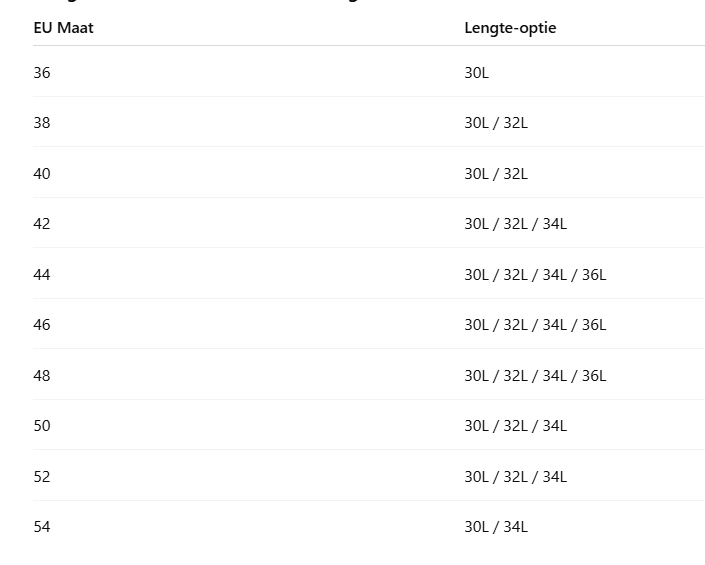Select the EU size 36 cell
The image size is (705, 565).
point(42,72)
